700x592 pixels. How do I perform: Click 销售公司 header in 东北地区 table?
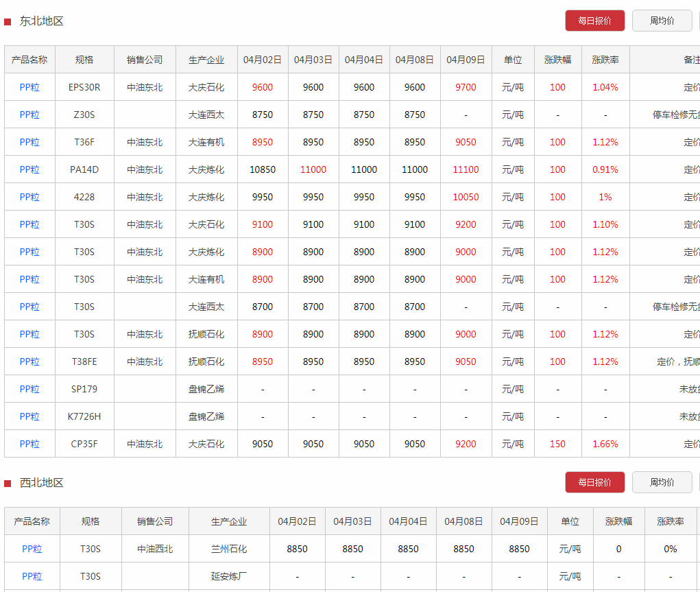coord(145,60)
